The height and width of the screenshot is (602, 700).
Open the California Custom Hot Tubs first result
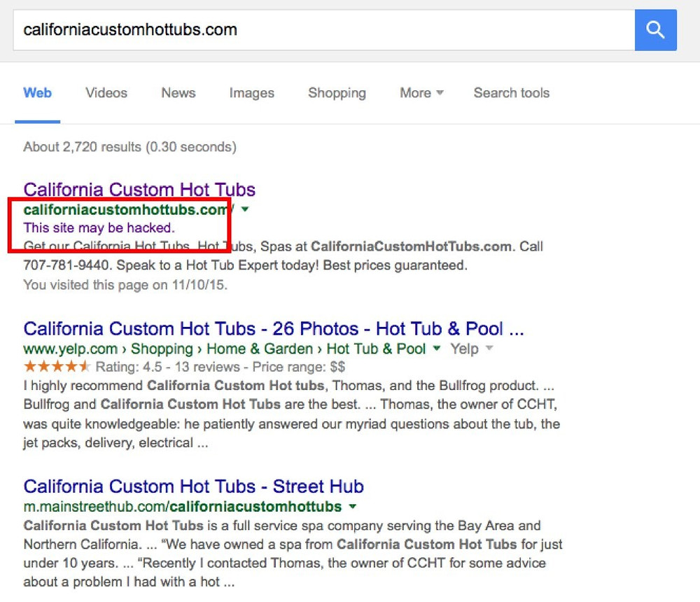(139, 190)
